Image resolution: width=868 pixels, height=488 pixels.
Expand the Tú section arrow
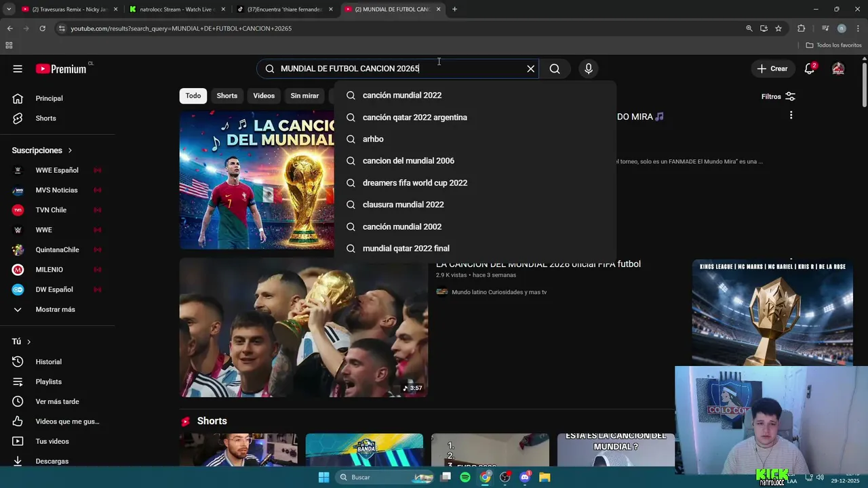pos(28,342)
